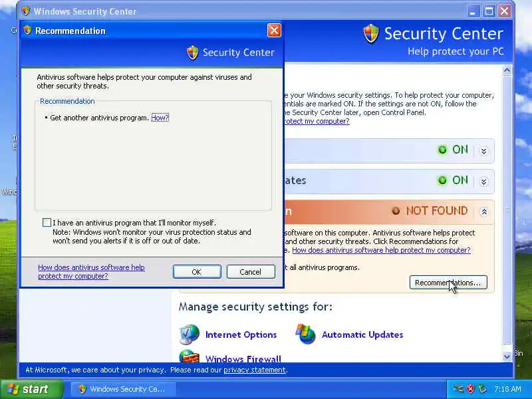The image size is (532, 399).
Task: Click the tray icon next to the clock
Action: tap(481, 389)
